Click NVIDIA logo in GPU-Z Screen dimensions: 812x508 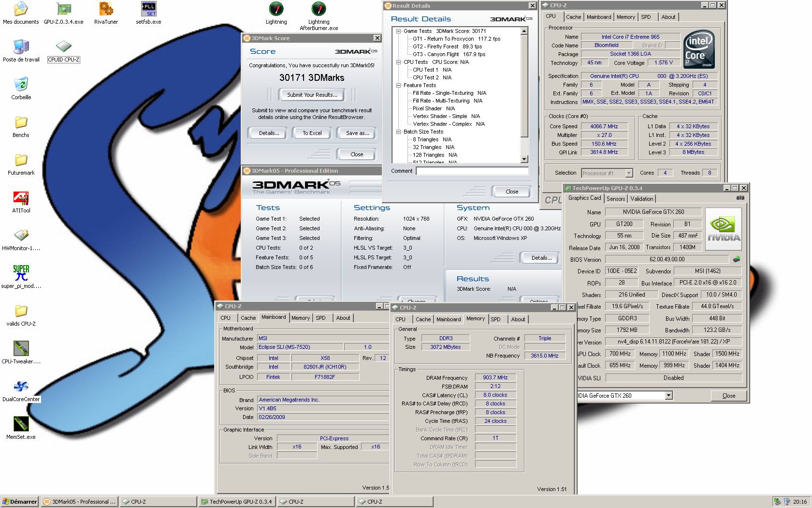coord(724,229)
